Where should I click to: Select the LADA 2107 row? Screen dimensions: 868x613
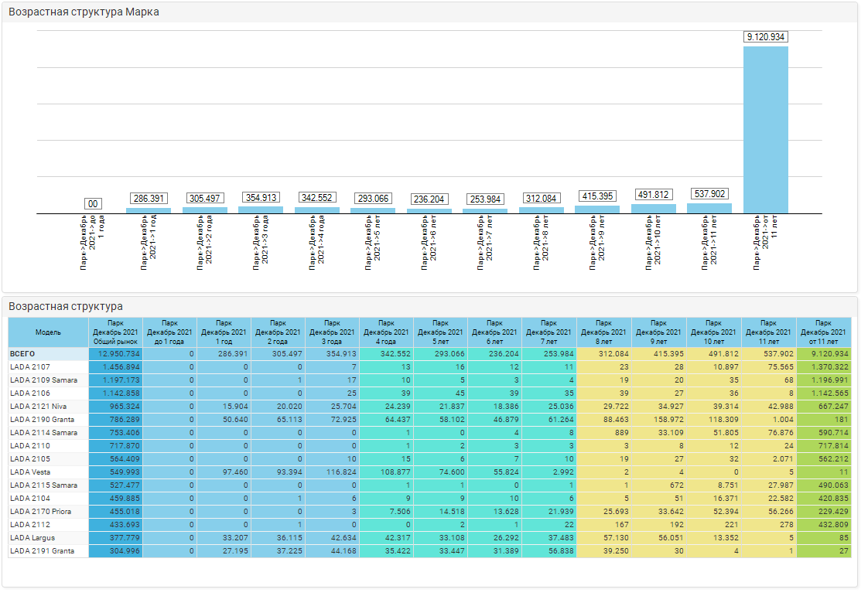pyautogui.click(x=29, y=366)
